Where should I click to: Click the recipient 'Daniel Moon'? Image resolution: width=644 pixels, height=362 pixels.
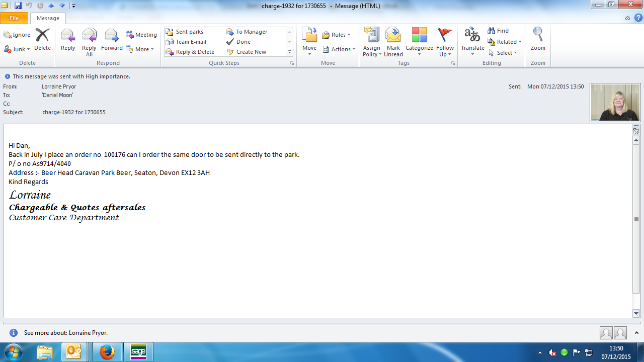click(57, 95)
